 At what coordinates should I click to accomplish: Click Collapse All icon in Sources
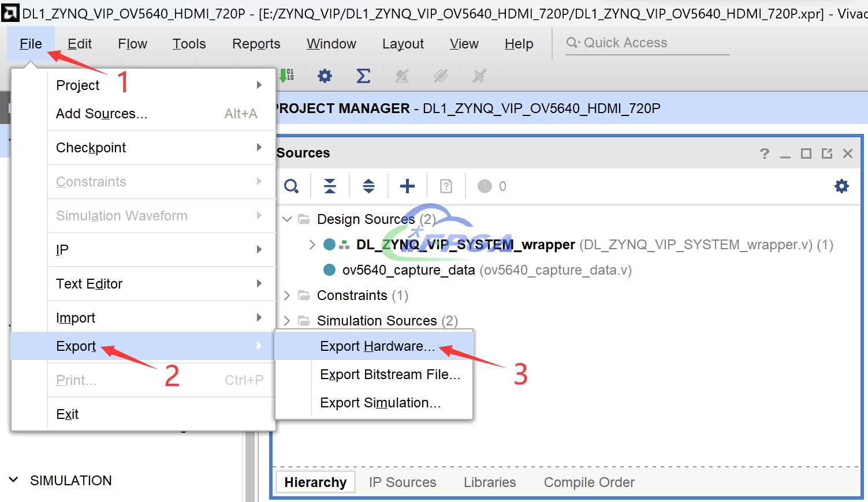[330, 186]
